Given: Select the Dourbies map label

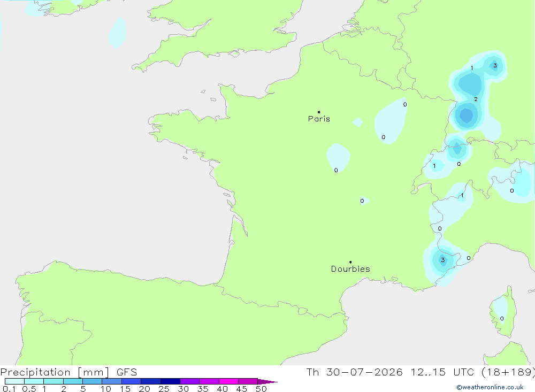Looking at the screenshot, I should click(350, 269).
